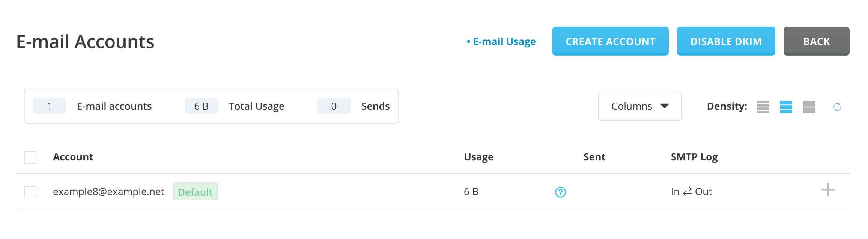Sort by Sent column header

[x=594, y=157]
